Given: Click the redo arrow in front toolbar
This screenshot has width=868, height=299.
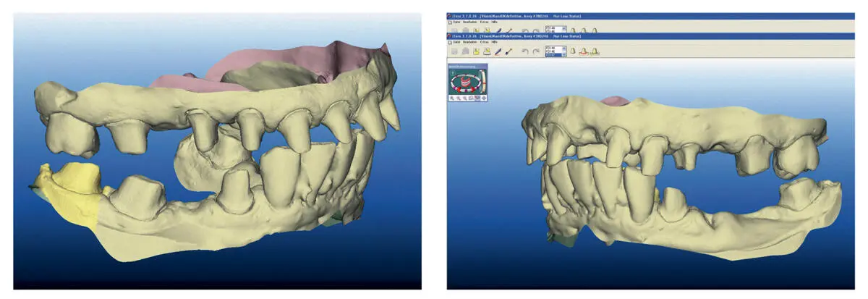Looking at the screenshot, I should 536,51.
